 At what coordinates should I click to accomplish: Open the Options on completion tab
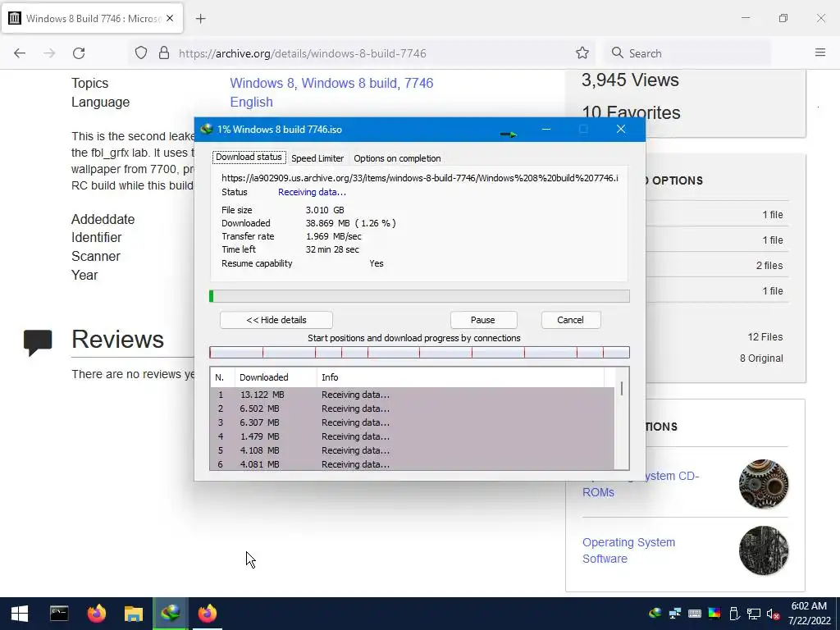tap(397, 158)
